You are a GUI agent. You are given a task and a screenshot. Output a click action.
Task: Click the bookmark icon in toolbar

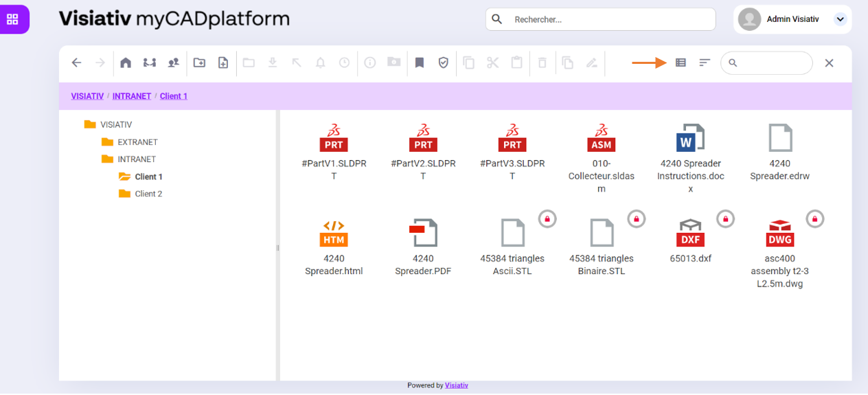(420, 63)
